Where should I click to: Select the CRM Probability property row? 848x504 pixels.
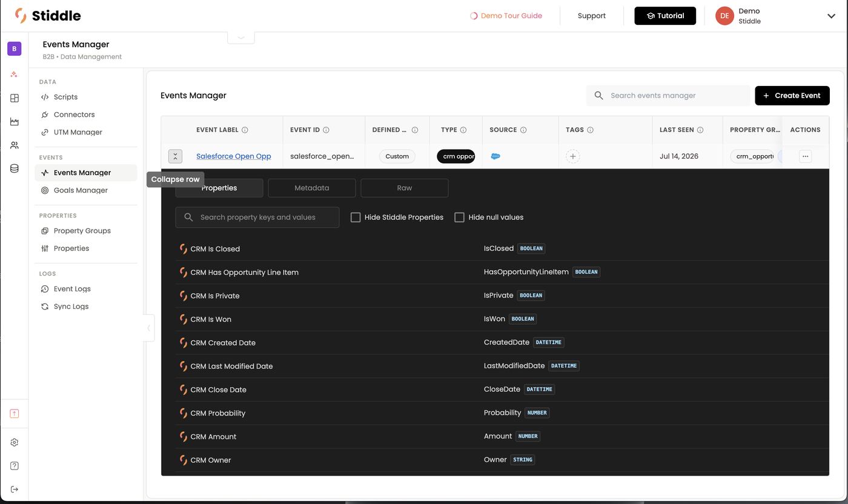[x=502, y=413]
